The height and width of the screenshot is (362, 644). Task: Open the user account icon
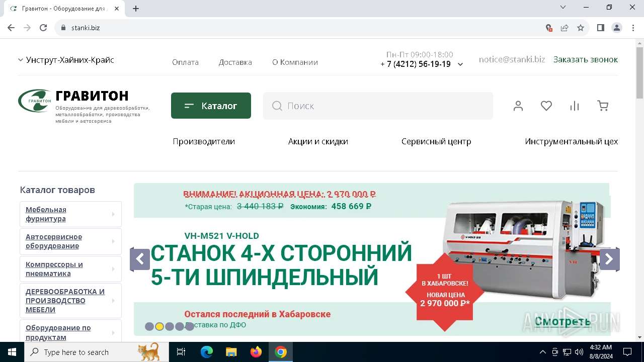[518, 106]
